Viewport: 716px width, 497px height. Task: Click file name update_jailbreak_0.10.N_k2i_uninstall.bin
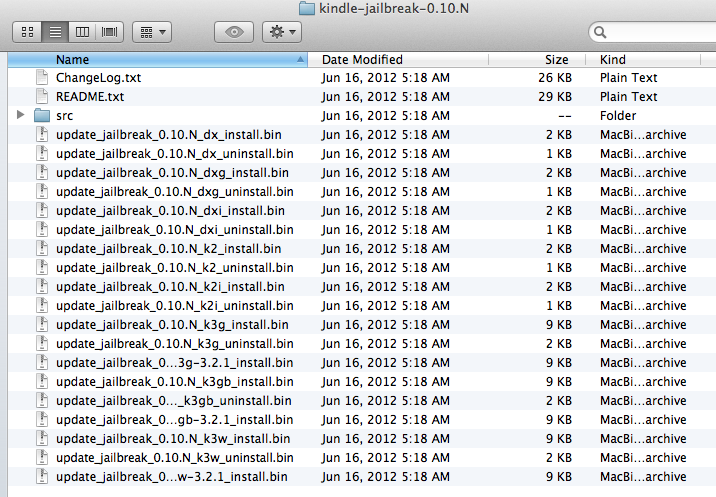pos(175,306)
